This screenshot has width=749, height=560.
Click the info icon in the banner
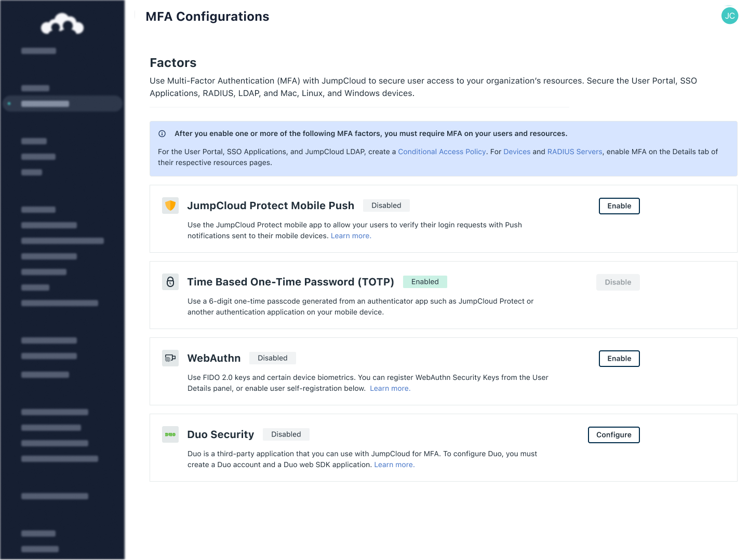pos(162,133)
